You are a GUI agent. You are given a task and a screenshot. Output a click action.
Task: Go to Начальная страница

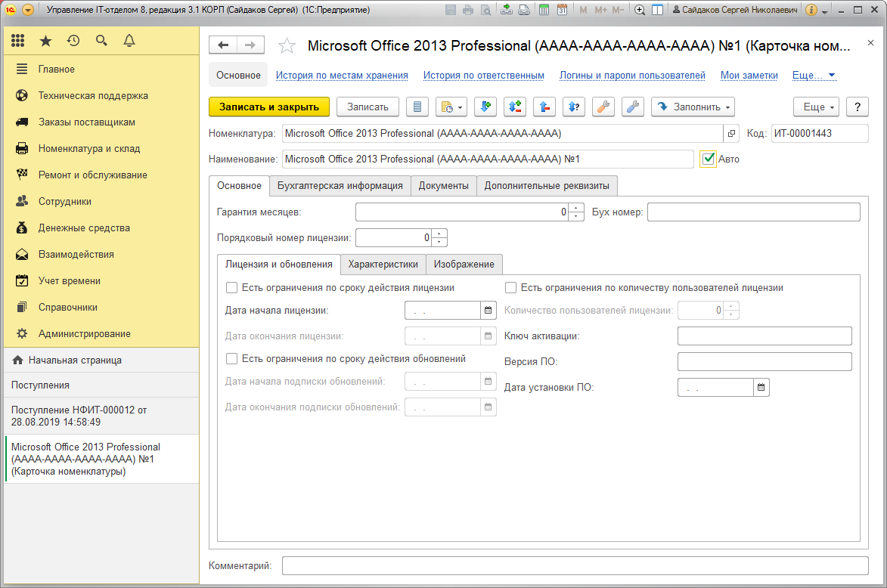tap(101, 361)
